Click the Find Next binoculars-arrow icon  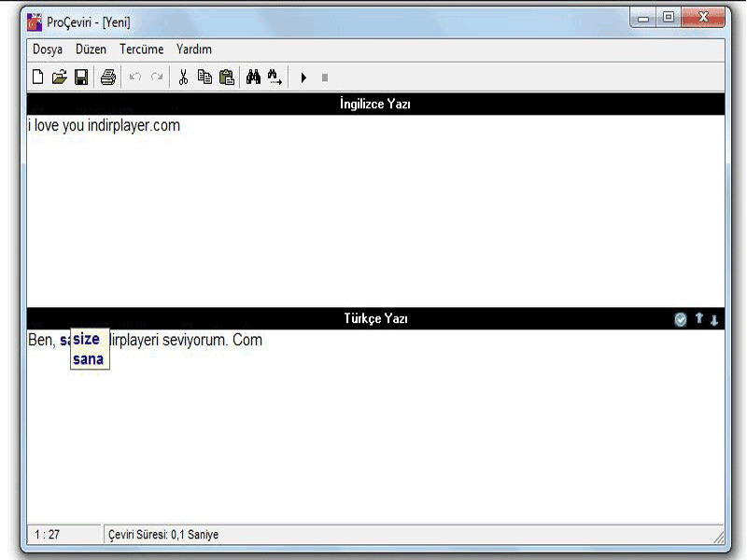pyautogui.click(x=275, y=77)
